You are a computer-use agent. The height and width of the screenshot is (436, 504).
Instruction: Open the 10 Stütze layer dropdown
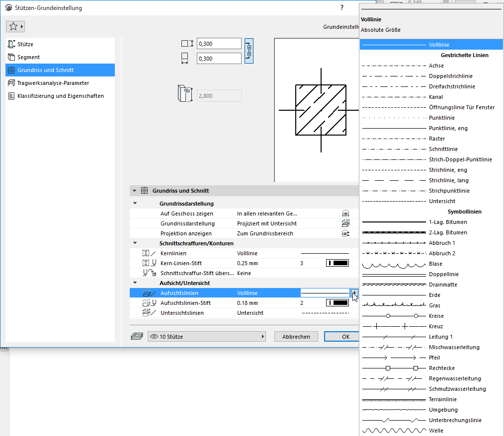tap(207, 337)
